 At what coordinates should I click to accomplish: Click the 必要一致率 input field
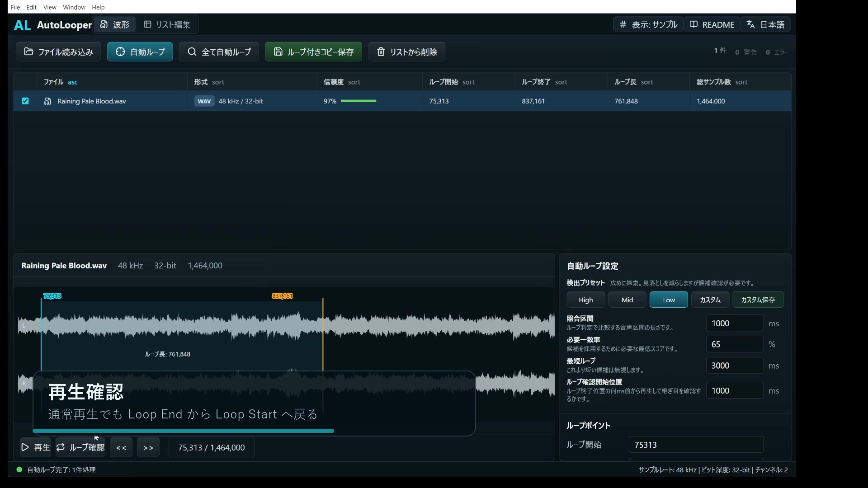735,344
